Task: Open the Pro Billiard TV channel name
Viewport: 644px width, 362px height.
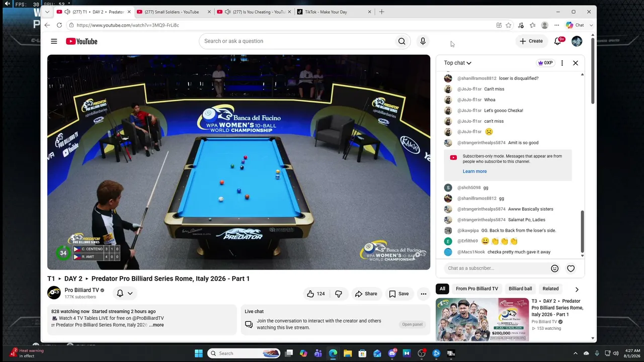Action: tap(82, 290)
